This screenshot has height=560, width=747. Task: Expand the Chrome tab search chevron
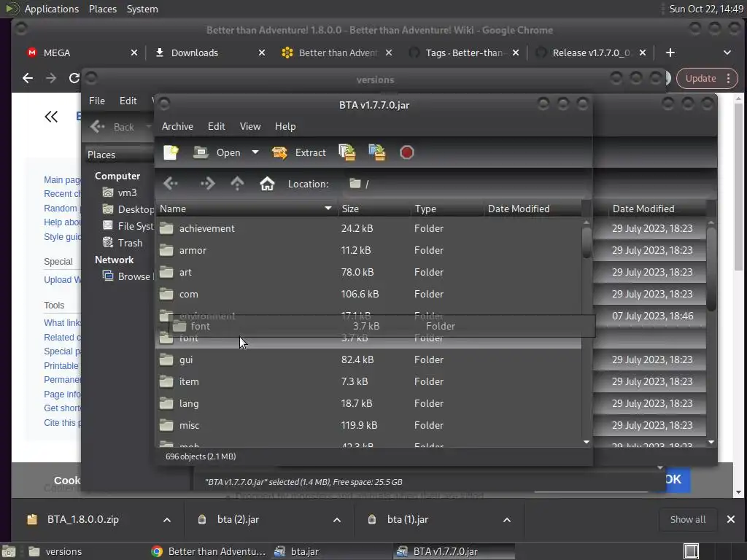pos(727,52)
